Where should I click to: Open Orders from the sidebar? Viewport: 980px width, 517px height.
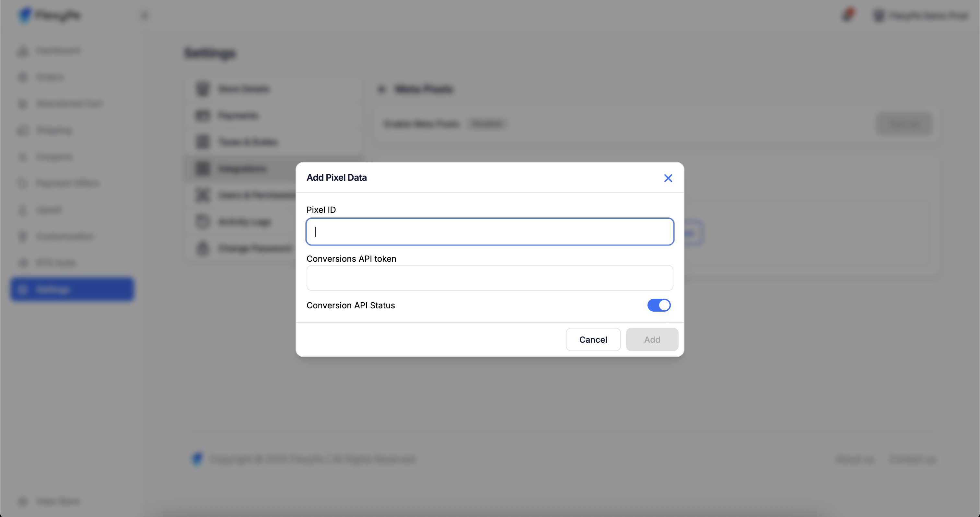pyautogui.click(x=50, y=77)
